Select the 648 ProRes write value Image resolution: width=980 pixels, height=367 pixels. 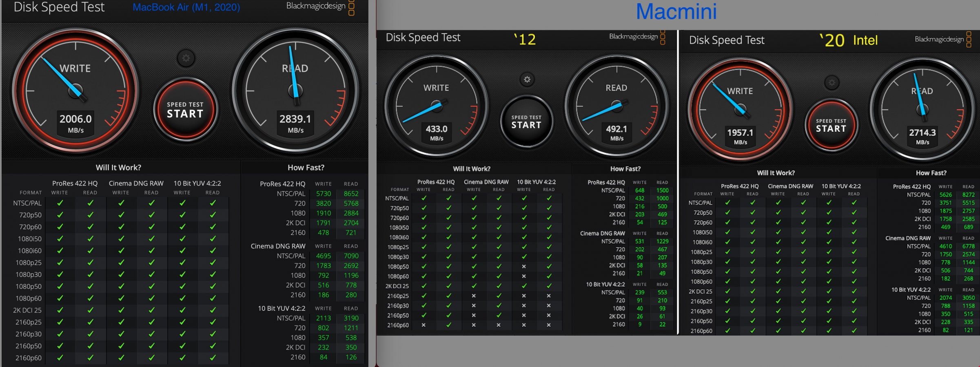pos(640,190)
